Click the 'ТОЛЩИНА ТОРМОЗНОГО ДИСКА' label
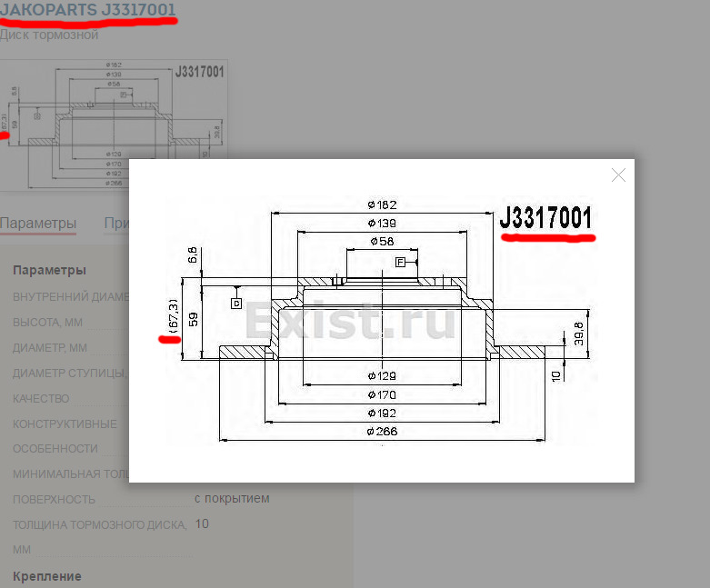 100,524
